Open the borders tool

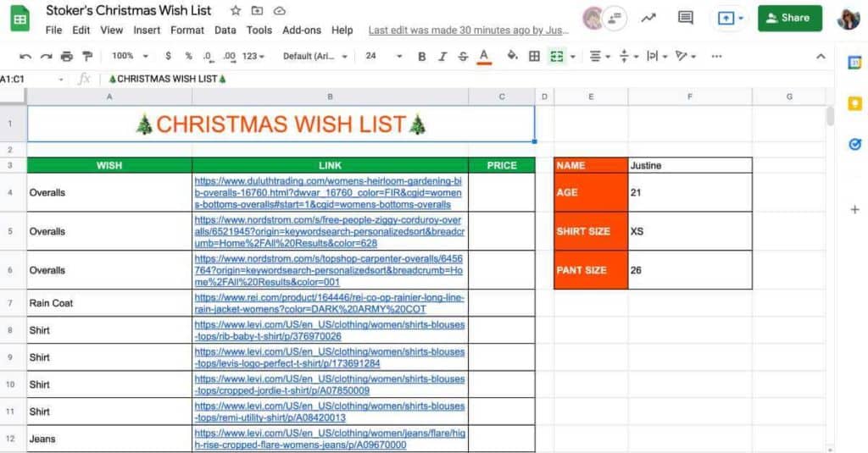click(534, 56)
